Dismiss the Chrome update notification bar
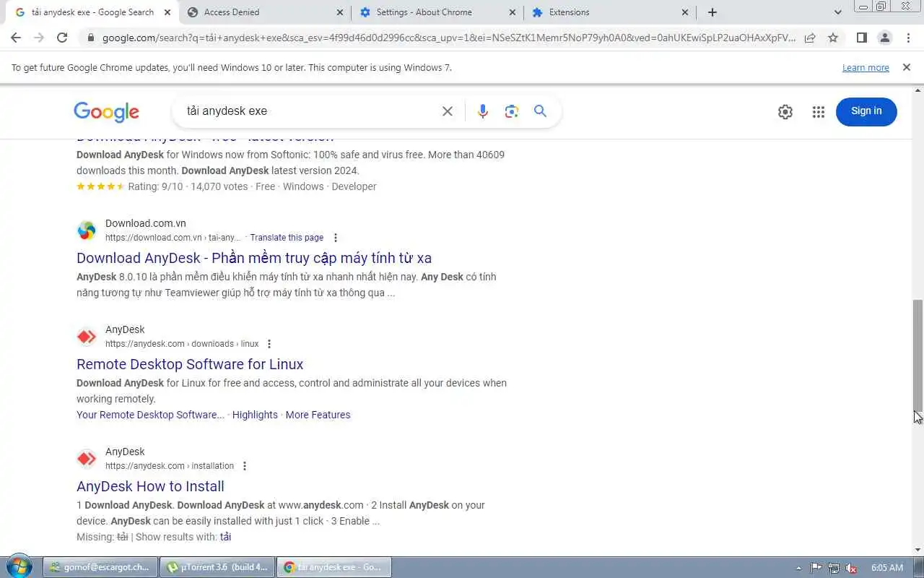Image resolution: width=924 pixels, height=578 pixels. coord(906,67)
